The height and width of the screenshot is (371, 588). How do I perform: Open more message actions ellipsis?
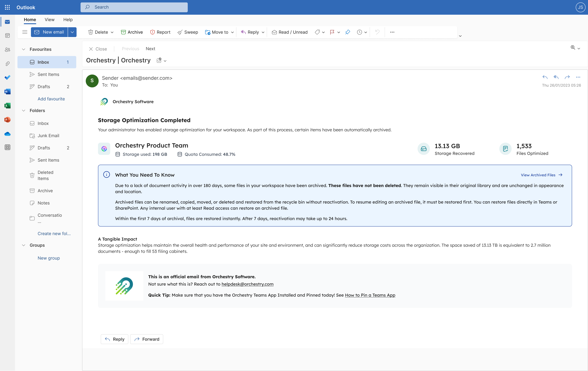pos(578,77)
